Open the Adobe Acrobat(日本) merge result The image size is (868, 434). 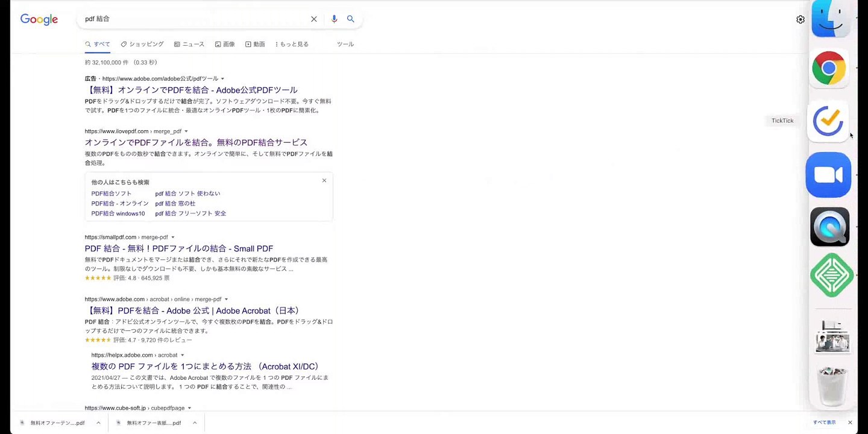click(193, 310)
